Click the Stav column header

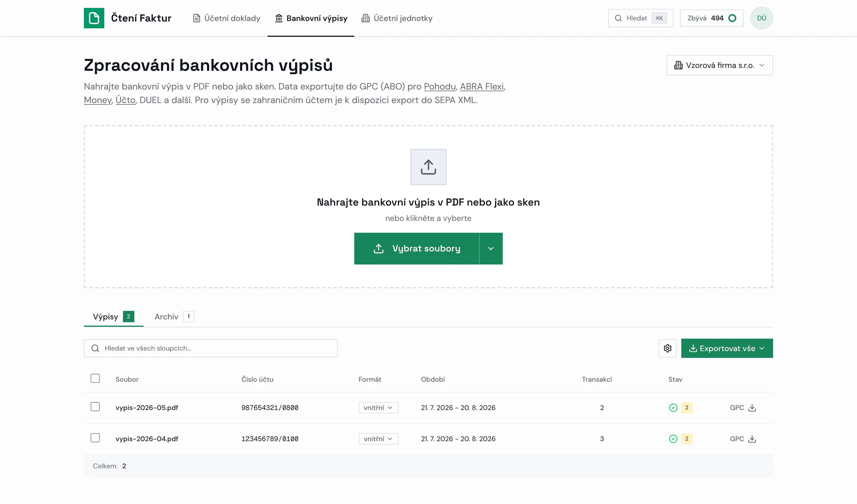pos(675,379)
